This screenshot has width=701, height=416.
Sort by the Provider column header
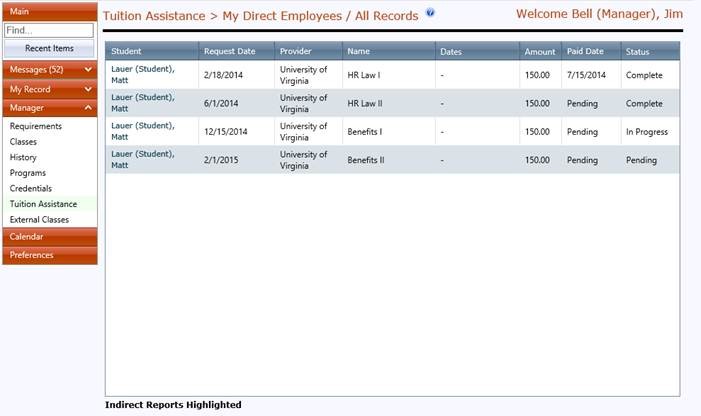(x=308, y=51)
